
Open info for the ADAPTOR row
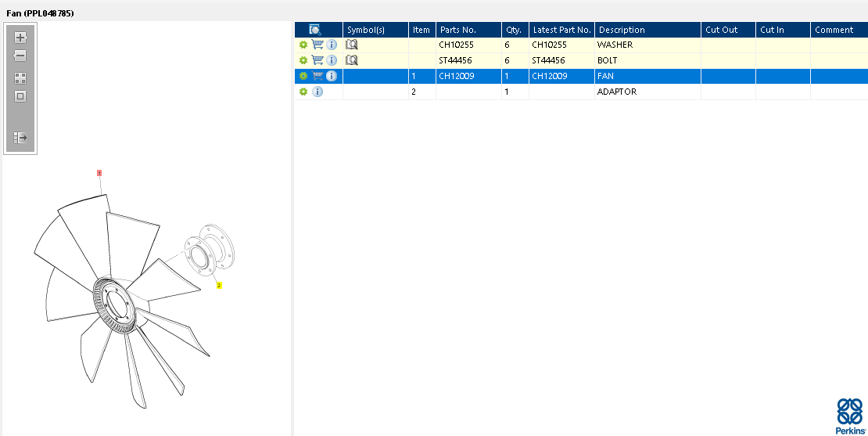[317, 92]
